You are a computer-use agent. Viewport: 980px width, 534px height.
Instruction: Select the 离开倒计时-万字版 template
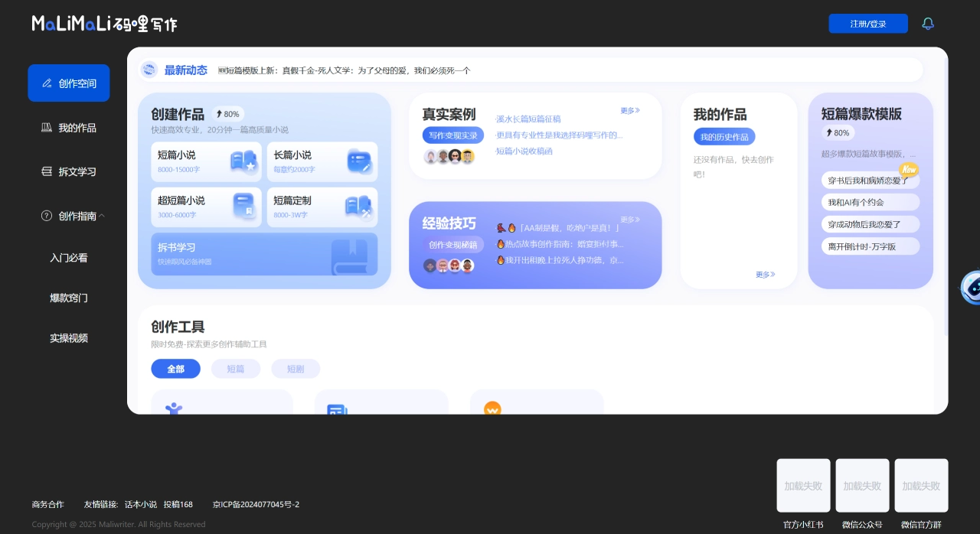[870, 246]
